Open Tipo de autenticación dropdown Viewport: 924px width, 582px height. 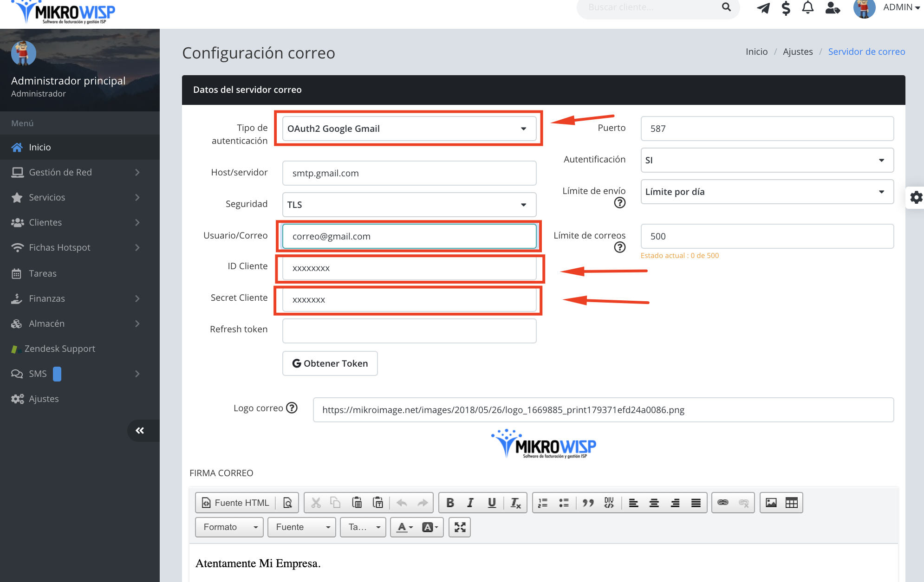[x=409, y=129]
